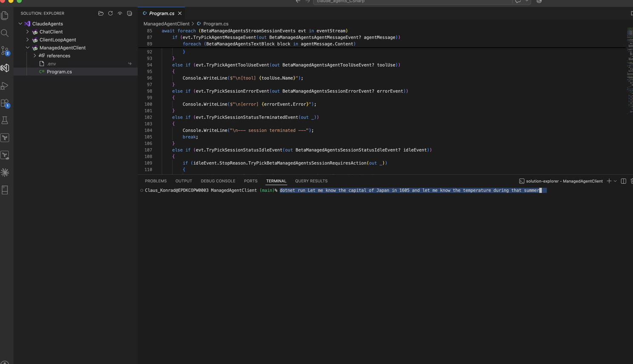Click the solution-explorer terminal name label
This screenshot has width=633, height=364.
564,181
